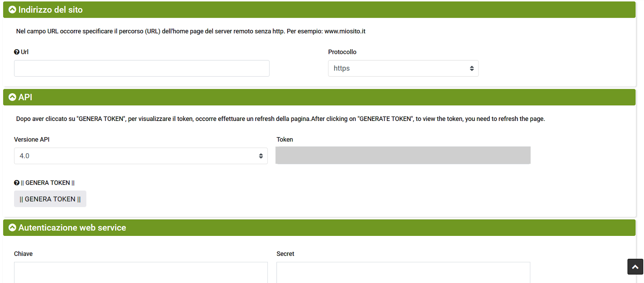Viewport: 644px width, 283px height.
Task: Click inside the Url text field
Action: point(142,69)
